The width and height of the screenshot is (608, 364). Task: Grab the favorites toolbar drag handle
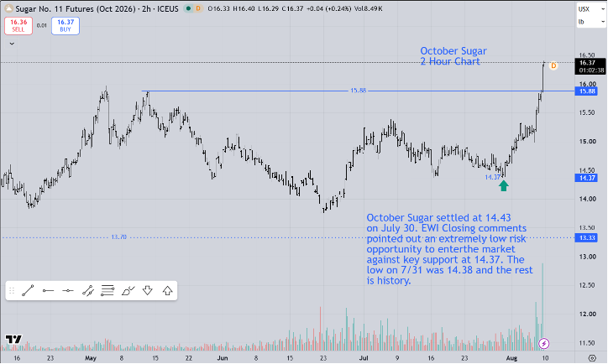(x=12, y=290)
